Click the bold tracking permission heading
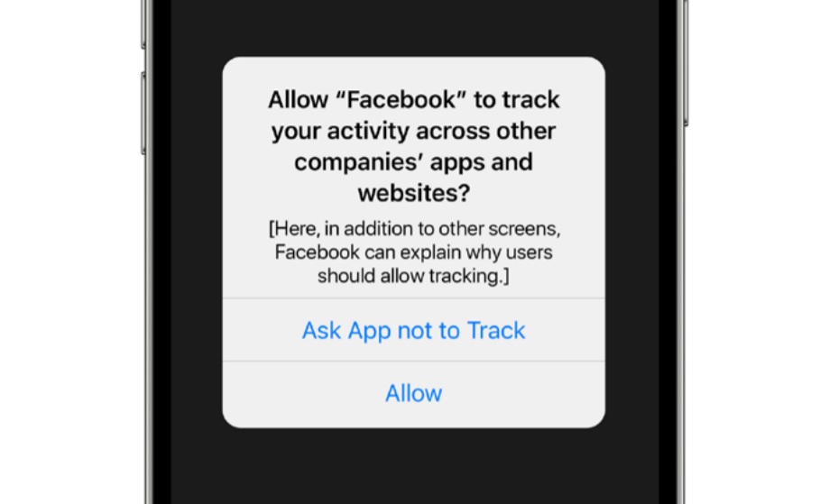Viewport: 829px width, 504px height. click(x=413, y=146)
